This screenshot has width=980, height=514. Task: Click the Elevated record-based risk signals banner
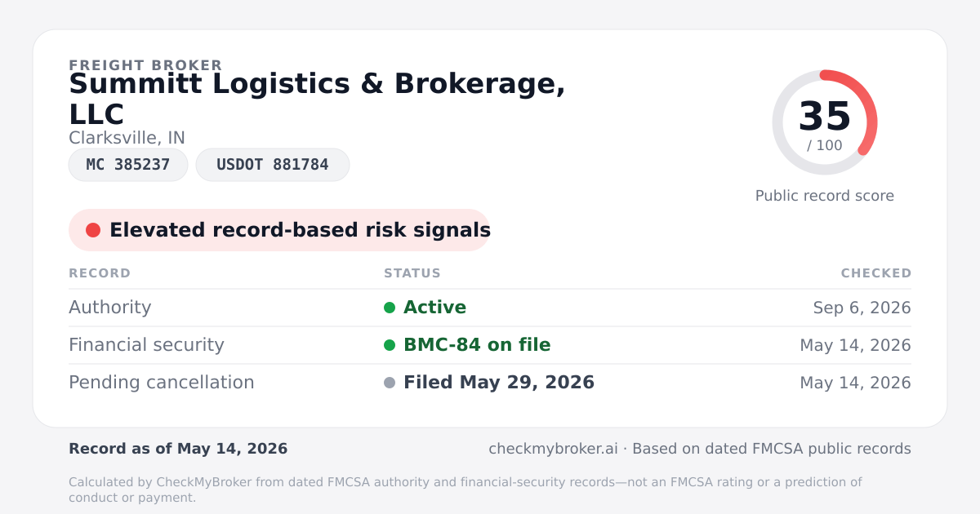pyautogui.click(x=279, y=230)
